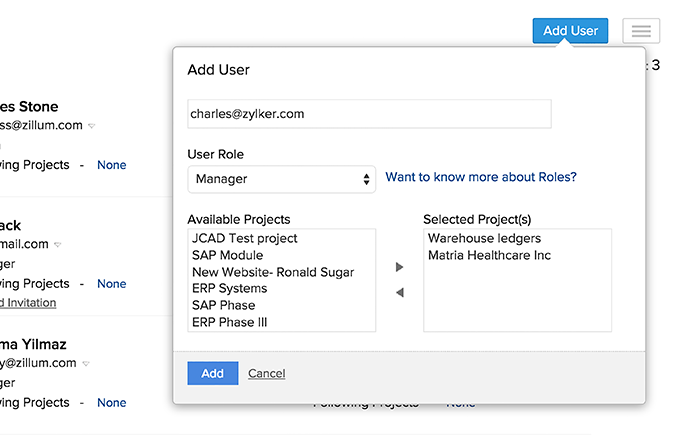Choose New Website- Ronald Sugar project
The image size is (680, 435).
[273, 272]
